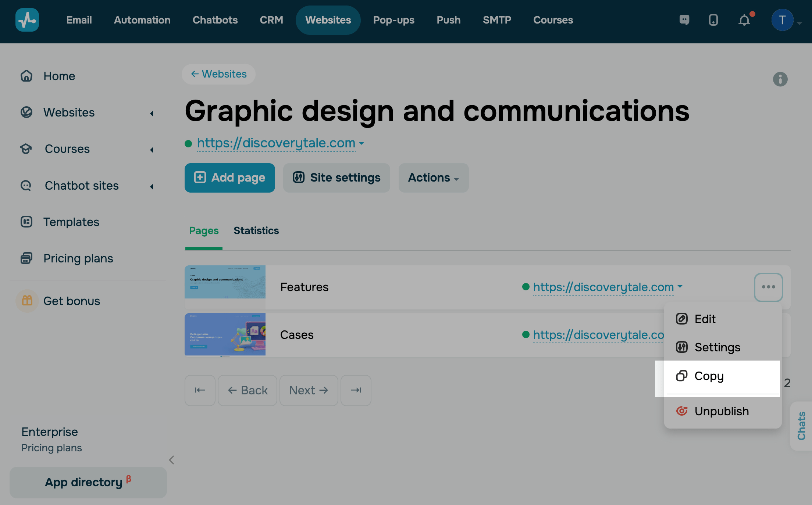Jump to first page pagination arrow
The height and width of the screenshot is (505, 812).
tap(200, 390)
